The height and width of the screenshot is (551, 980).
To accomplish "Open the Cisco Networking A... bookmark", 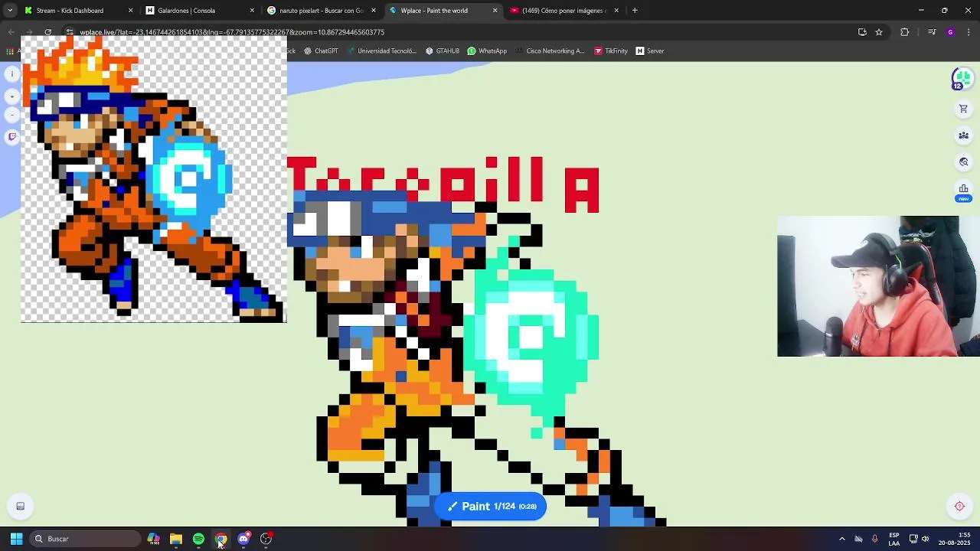I will click(549, 51).
